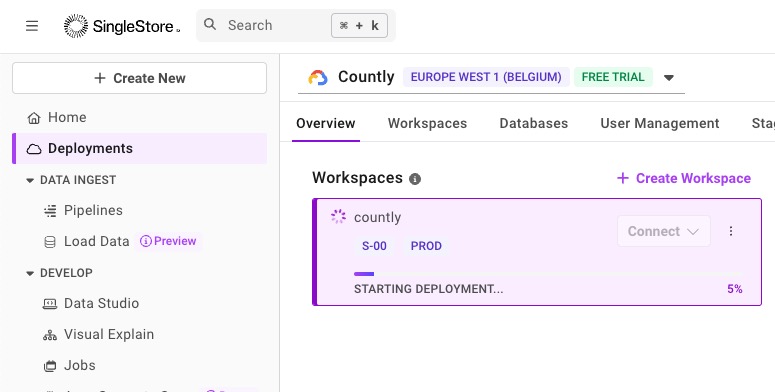This screenshot has height=392, width=775.
Task: Collapse the DATA INGEST section
Action: pyautogui.click(x=30, y=180)
